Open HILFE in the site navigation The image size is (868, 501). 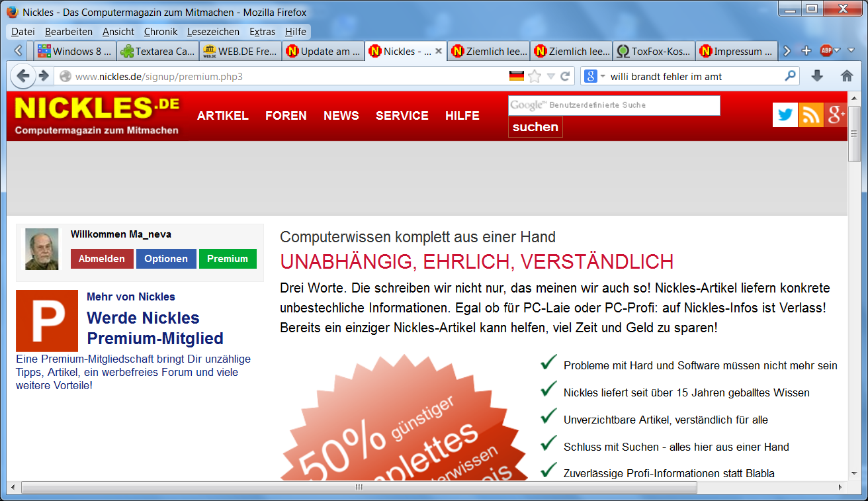coord(462,116)
